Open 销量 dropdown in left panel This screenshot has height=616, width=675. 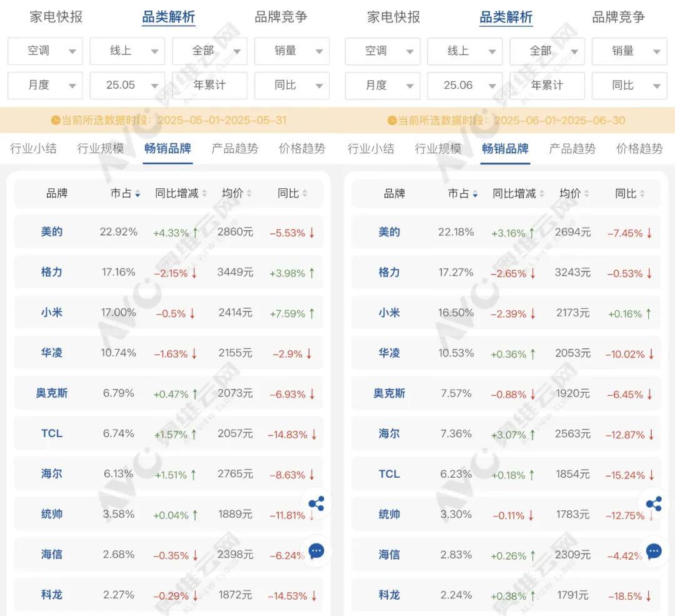pyautogui.click(x=292, y=51)
